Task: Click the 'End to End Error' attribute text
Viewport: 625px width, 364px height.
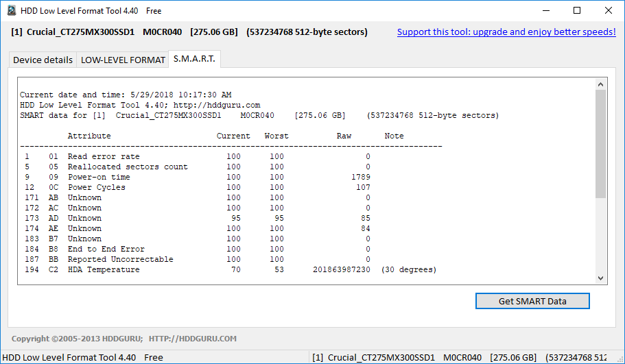Action: (x=106, y=250)
